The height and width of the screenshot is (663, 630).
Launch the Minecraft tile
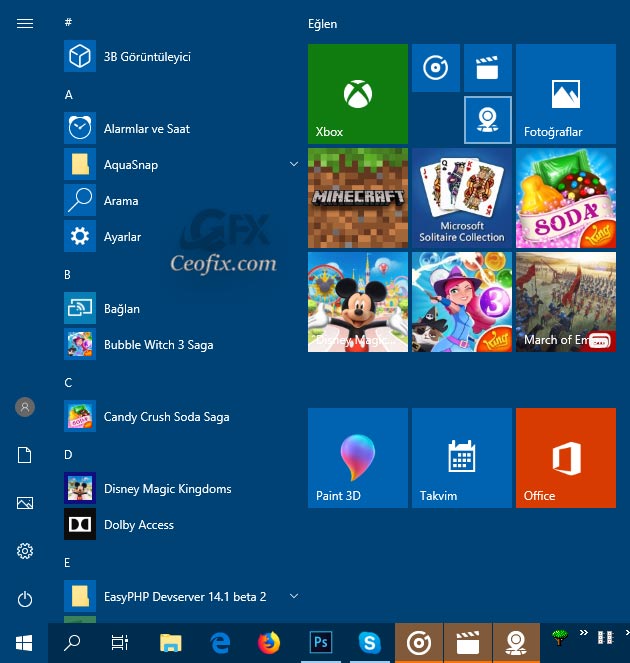[x=358, y=198]
